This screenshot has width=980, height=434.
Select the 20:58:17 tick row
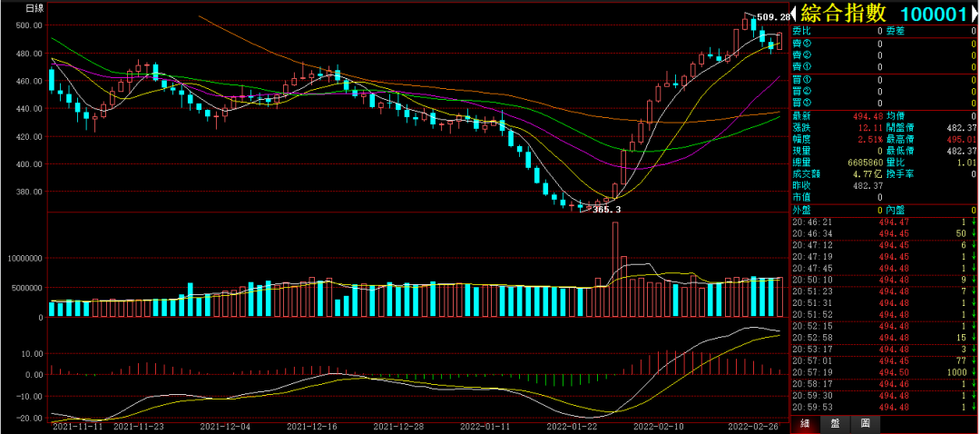coord(884,384)
